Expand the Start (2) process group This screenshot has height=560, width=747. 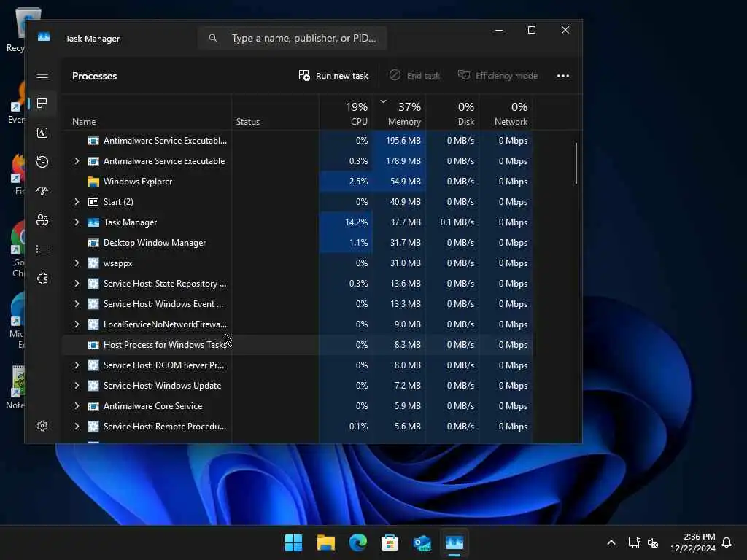[77, 202]
